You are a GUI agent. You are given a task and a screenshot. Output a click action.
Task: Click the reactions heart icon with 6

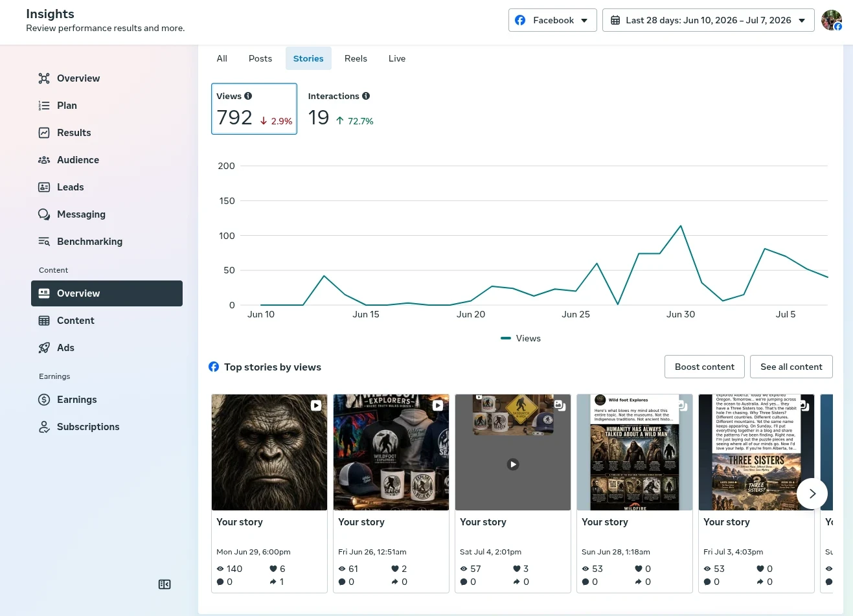(x=273, y=569)
